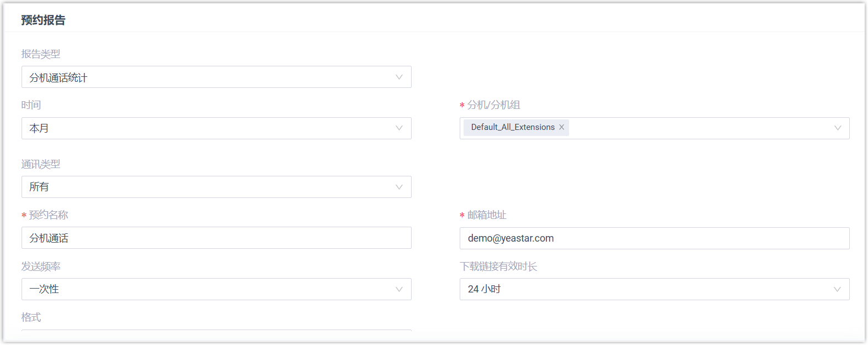Select the Default_All_Extensions tag

point(512,127)
